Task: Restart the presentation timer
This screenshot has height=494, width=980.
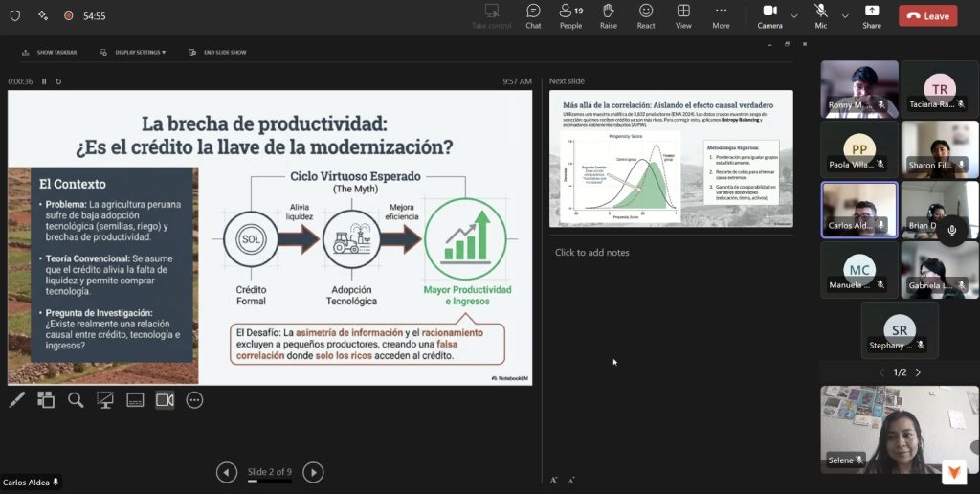Action: point(58,81)
